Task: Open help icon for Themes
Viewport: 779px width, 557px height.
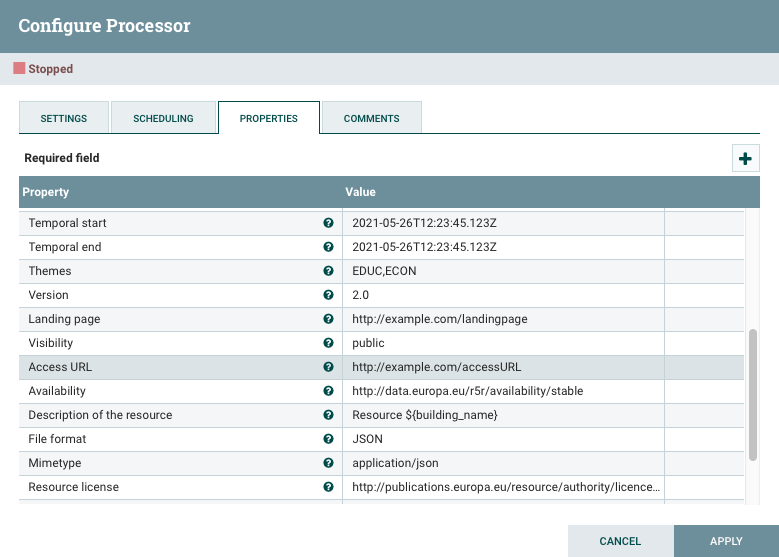Action: pos(328,271)
